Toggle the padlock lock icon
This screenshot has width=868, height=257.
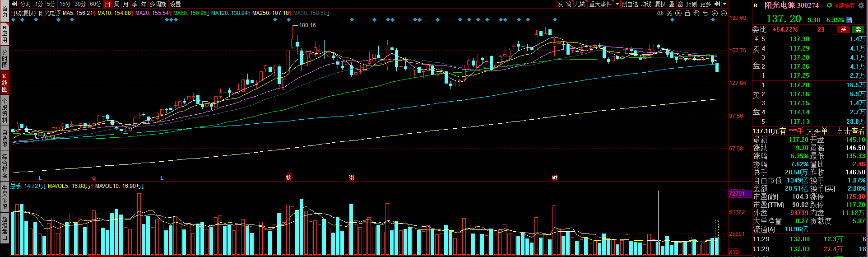coord(687,13)
